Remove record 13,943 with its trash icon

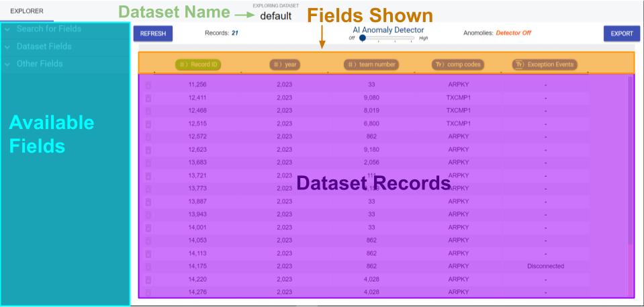tap(148, 215)
